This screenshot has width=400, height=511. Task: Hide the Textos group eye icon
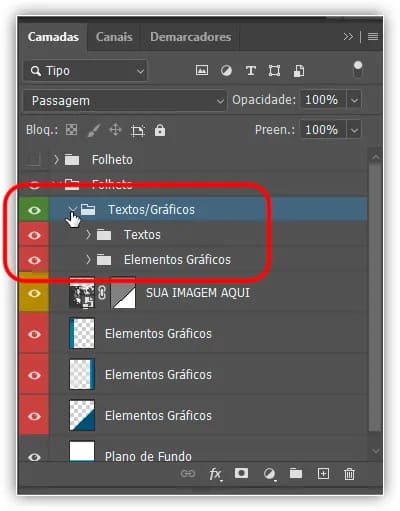(34, 235)
